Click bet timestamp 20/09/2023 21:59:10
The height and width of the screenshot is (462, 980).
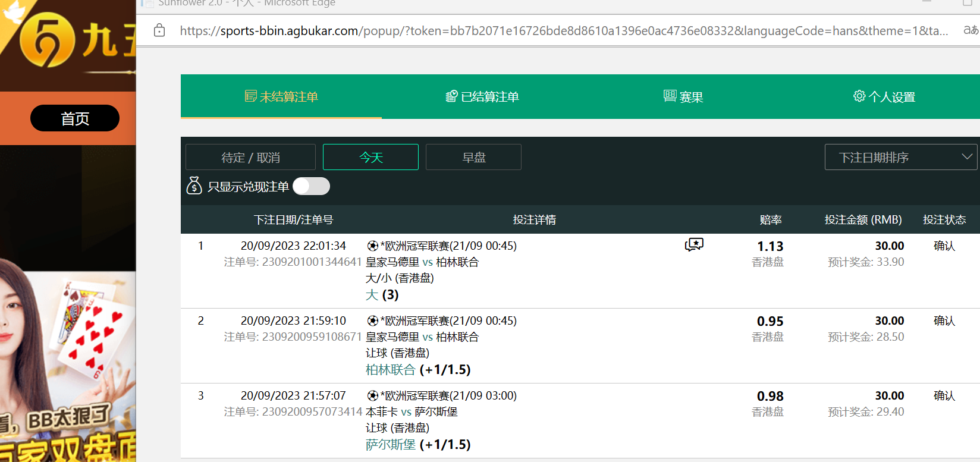(293, 320)
